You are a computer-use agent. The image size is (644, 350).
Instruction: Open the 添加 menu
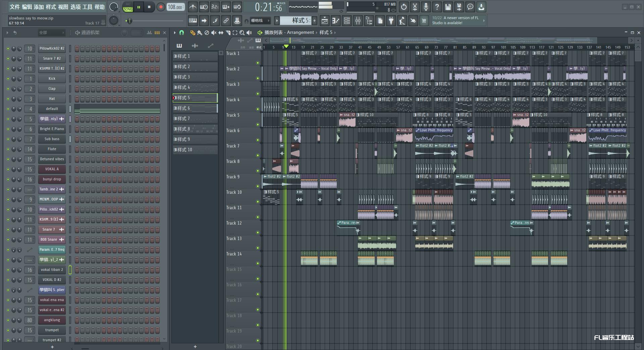click(39, 7)
